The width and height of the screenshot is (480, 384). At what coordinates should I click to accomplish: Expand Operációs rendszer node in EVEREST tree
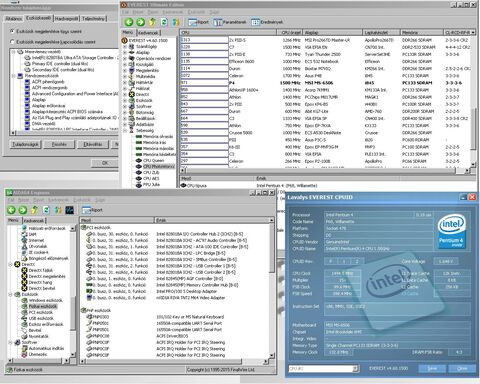[x=125, y=58]
